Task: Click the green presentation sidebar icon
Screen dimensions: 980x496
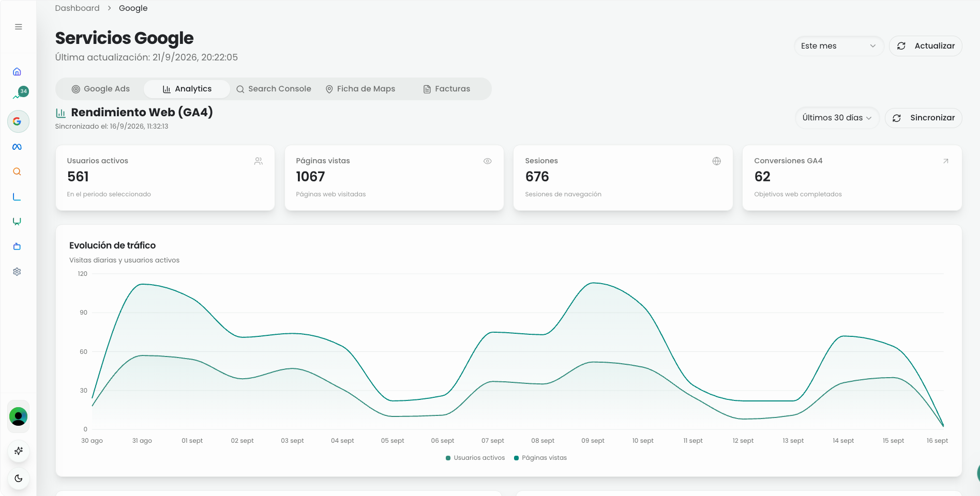Action: click(17, 222)
